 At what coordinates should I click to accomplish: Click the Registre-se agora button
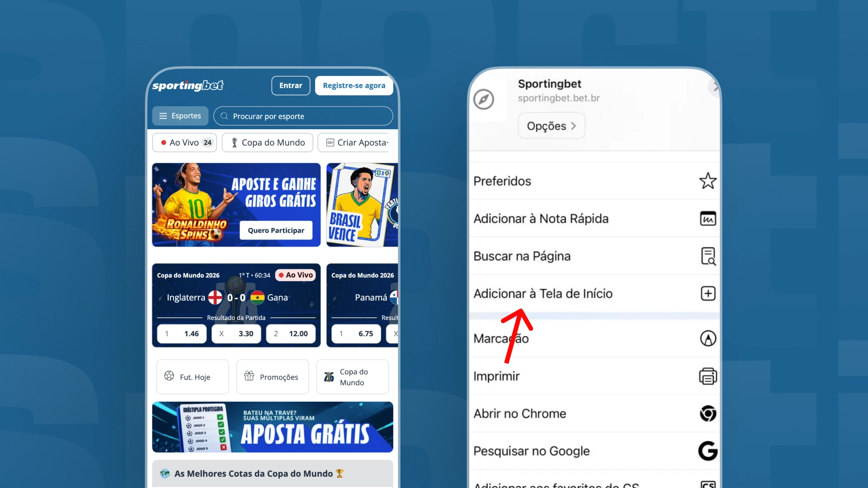(x=354, y=85)
